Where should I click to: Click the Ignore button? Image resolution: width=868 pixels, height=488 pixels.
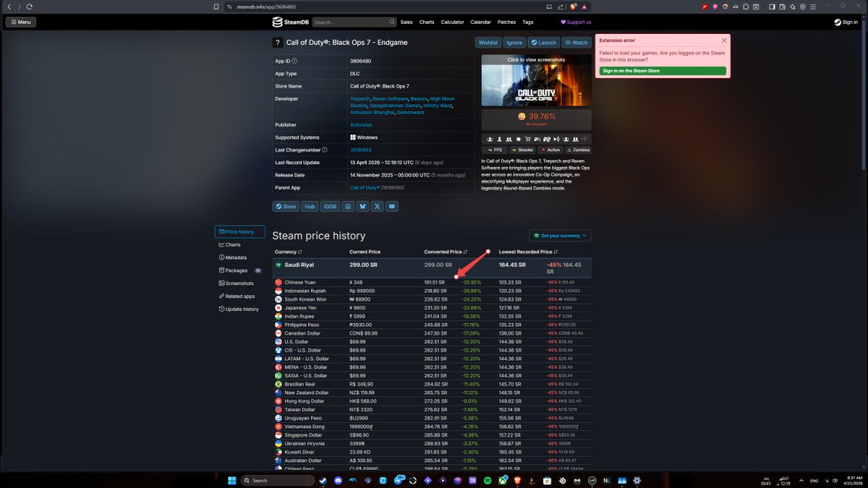pyautogui.click(x=514, y=43)
